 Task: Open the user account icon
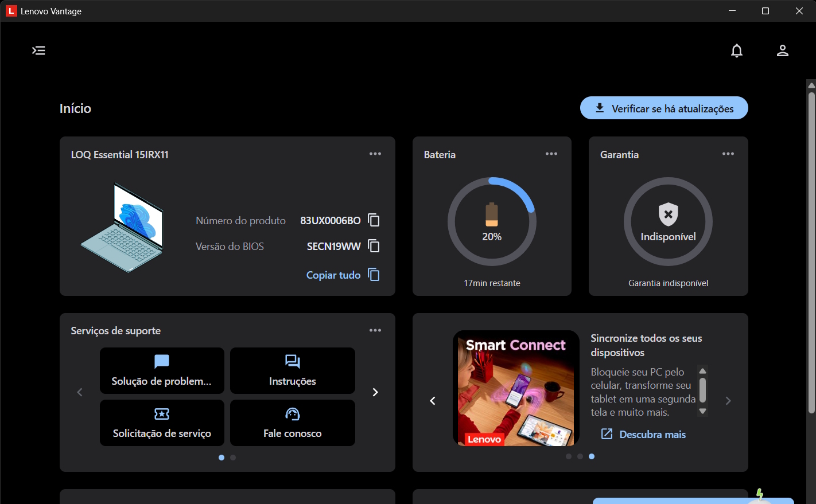tap(783, 50)
